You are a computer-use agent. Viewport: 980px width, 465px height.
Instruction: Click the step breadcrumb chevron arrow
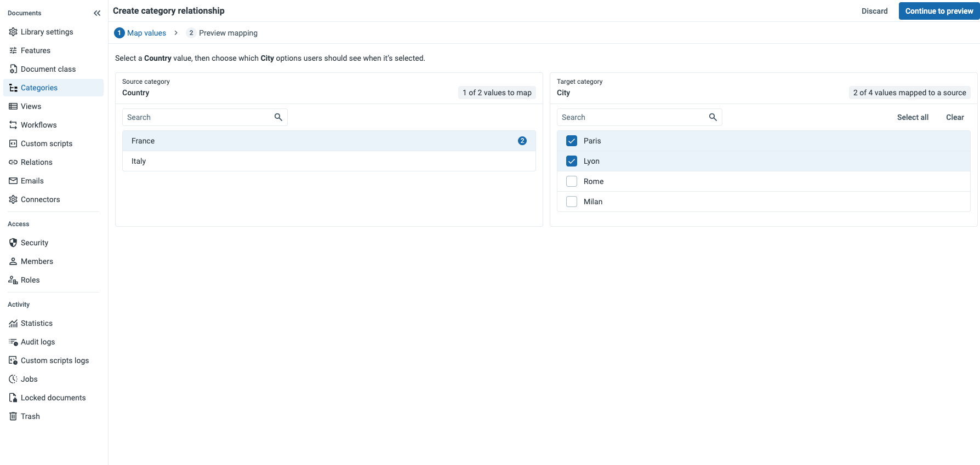[x=176, y=33]
